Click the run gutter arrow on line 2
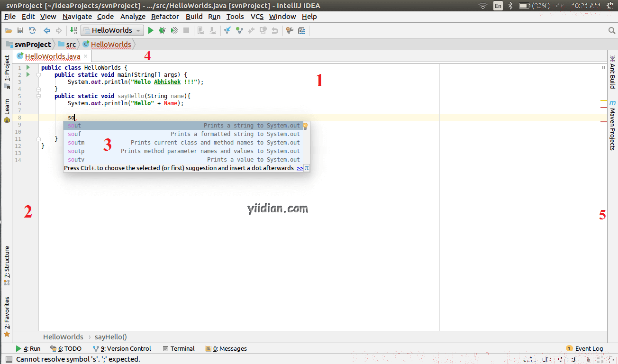This screenshot has height=364, width=618. click(28, 74)
